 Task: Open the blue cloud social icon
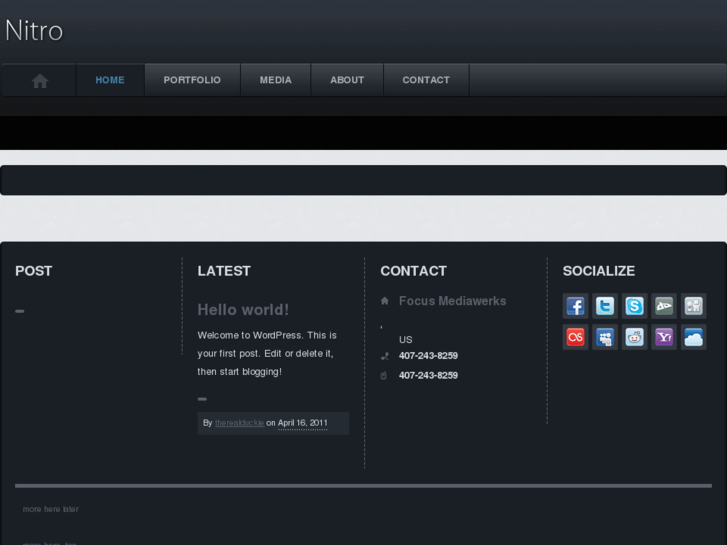click(x=694, y=337)
